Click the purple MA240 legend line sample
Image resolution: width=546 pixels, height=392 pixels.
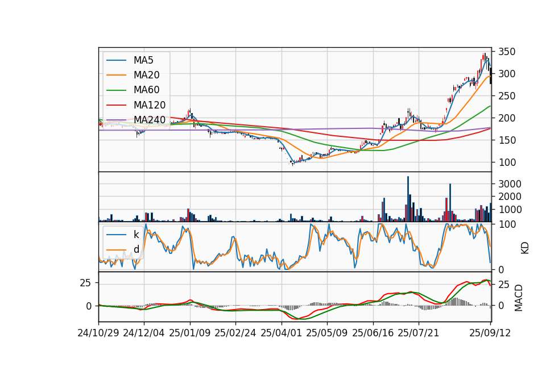click(116, 120)
